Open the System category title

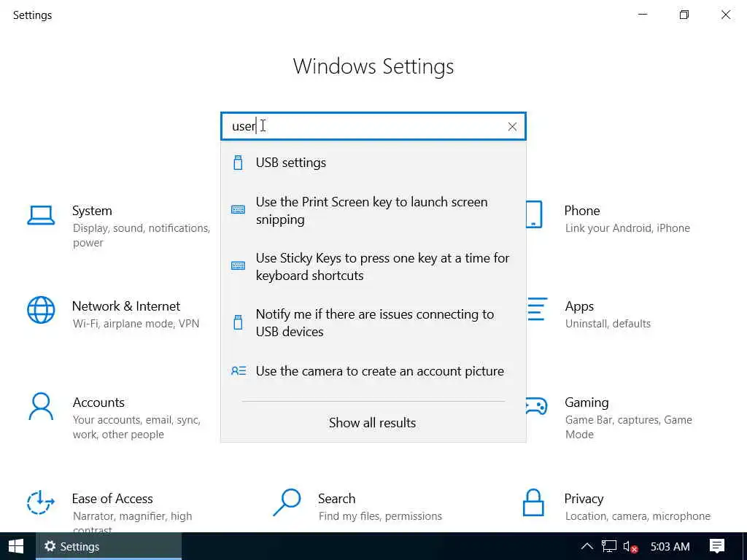[x=92, y=211]
